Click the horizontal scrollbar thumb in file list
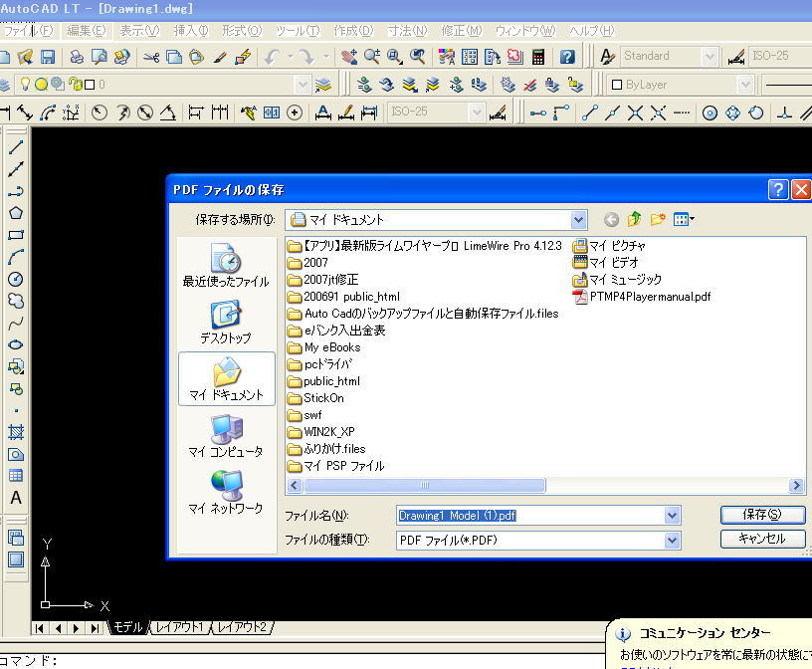This screenshot has height=669, width=812. click(425, 486)
